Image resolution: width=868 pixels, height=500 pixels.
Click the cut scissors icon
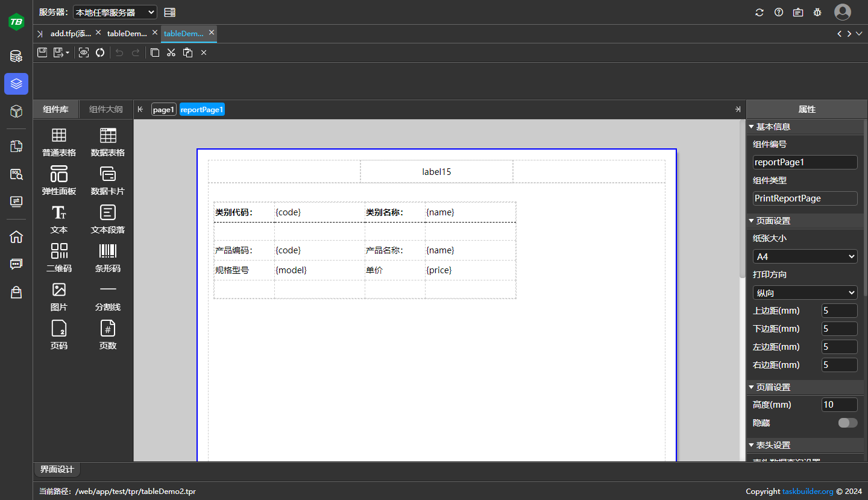tap(171, 52)
